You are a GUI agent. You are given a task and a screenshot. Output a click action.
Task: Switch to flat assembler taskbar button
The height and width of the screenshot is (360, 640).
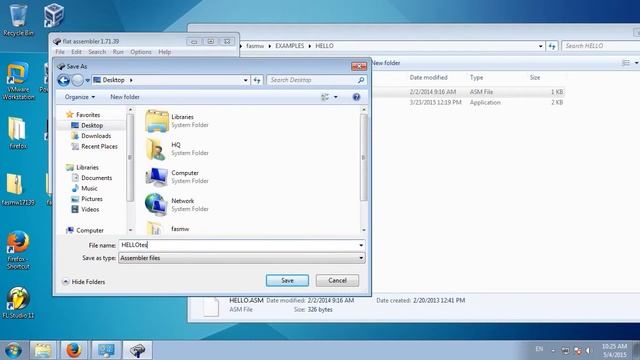[x=138, y=350]
